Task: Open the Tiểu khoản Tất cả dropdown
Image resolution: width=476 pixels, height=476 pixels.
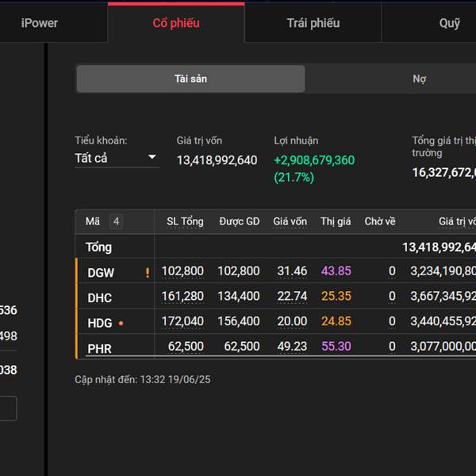Action: tap(117, 158)
